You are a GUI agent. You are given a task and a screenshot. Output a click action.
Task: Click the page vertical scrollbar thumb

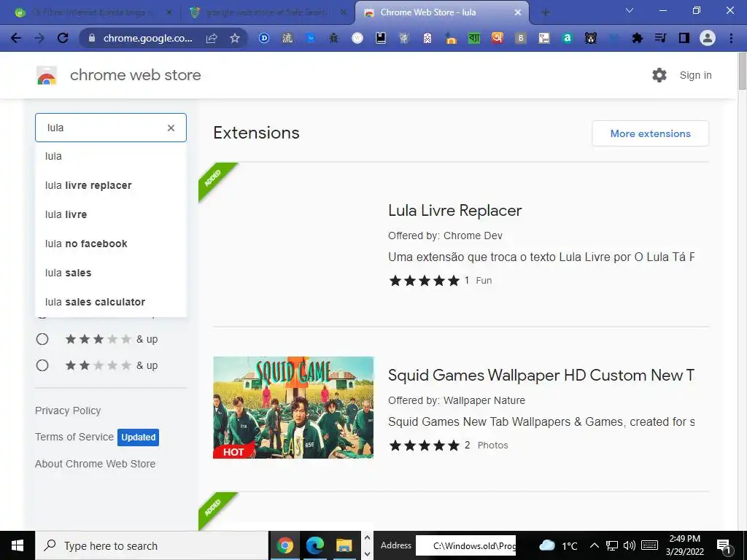click(742, 71)
